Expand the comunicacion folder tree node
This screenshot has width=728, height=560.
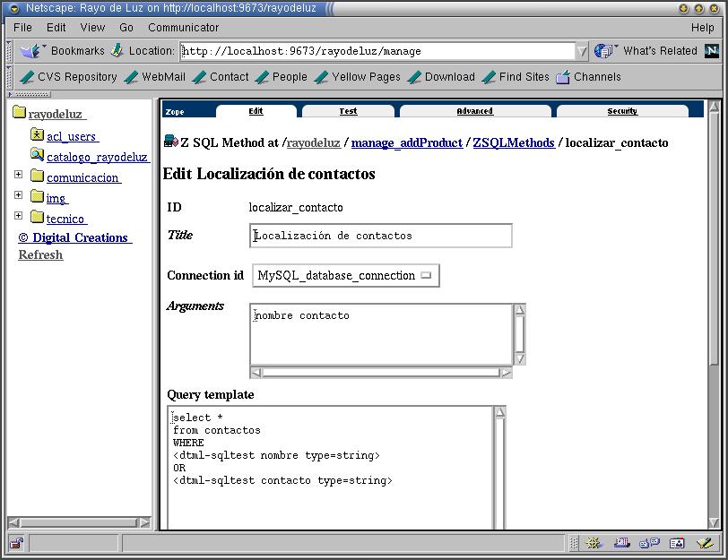18,175
